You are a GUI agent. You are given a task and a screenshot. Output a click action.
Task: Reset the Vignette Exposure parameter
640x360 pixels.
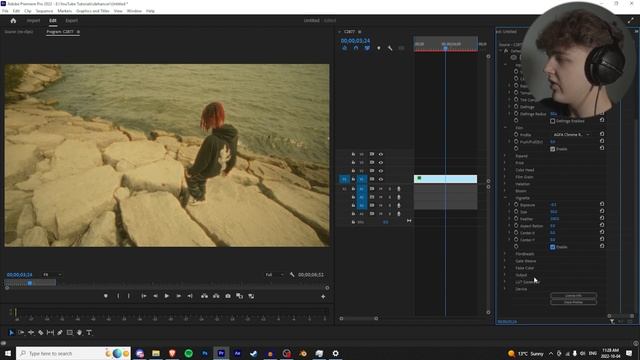[602, 204]
